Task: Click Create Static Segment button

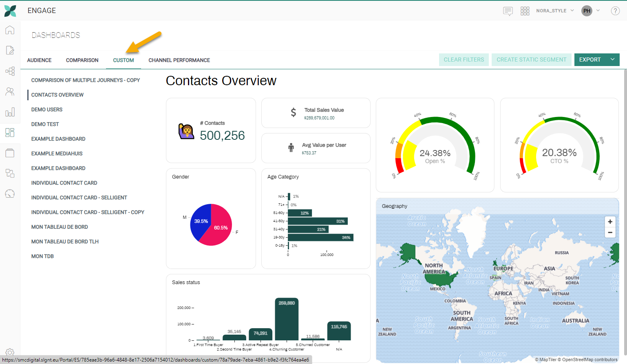Action: pyautogui.click(x=531, y=60)
